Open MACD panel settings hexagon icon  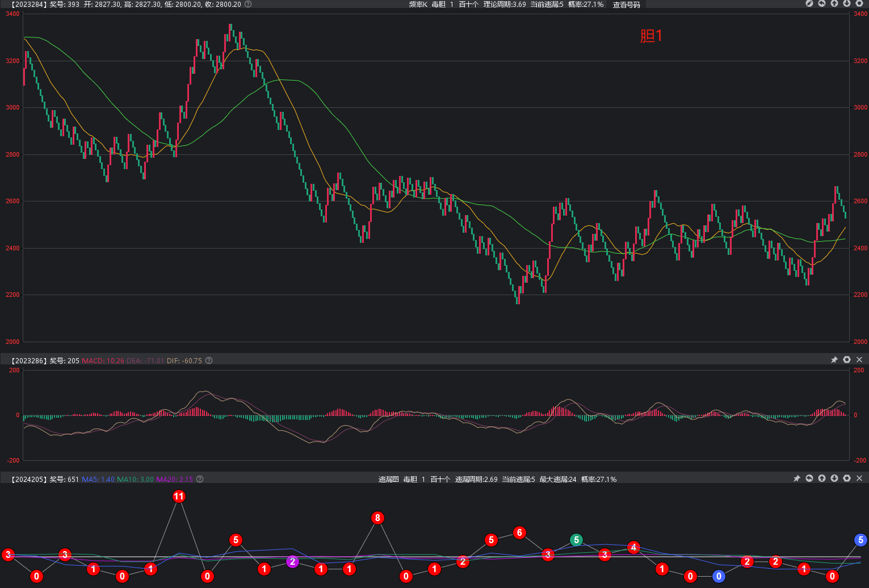click(x=847, y=360)
